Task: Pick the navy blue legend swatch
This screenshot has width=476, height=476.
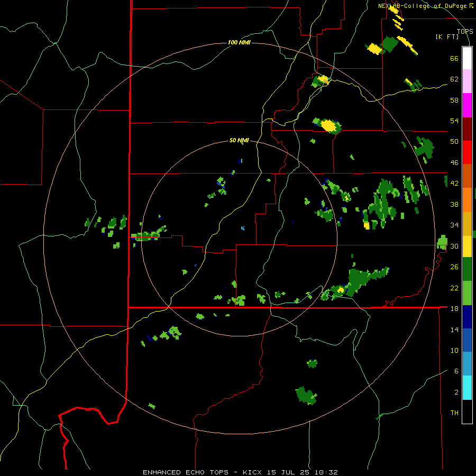Action: (x=467, y=317)
